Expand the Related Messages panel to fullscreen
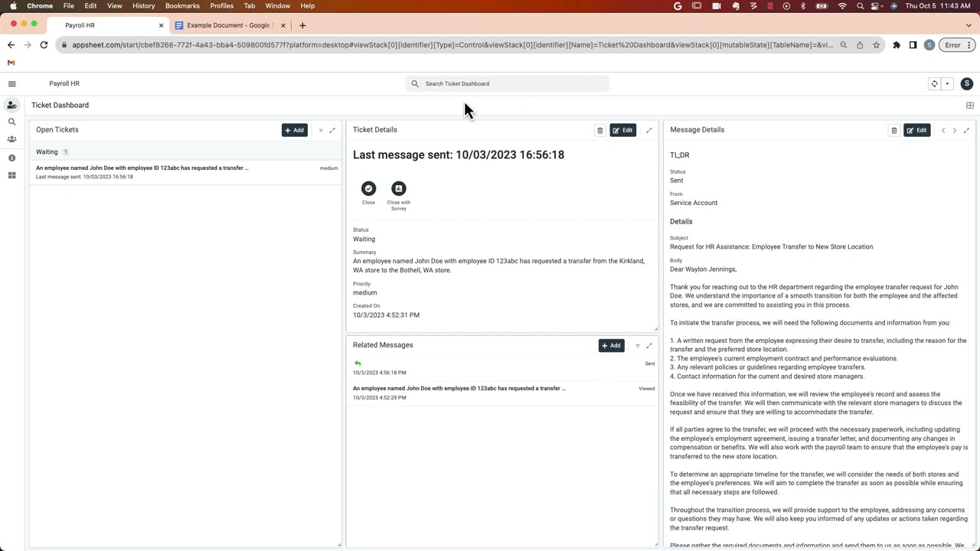The image size is (980, 551). tap(649, 345)
